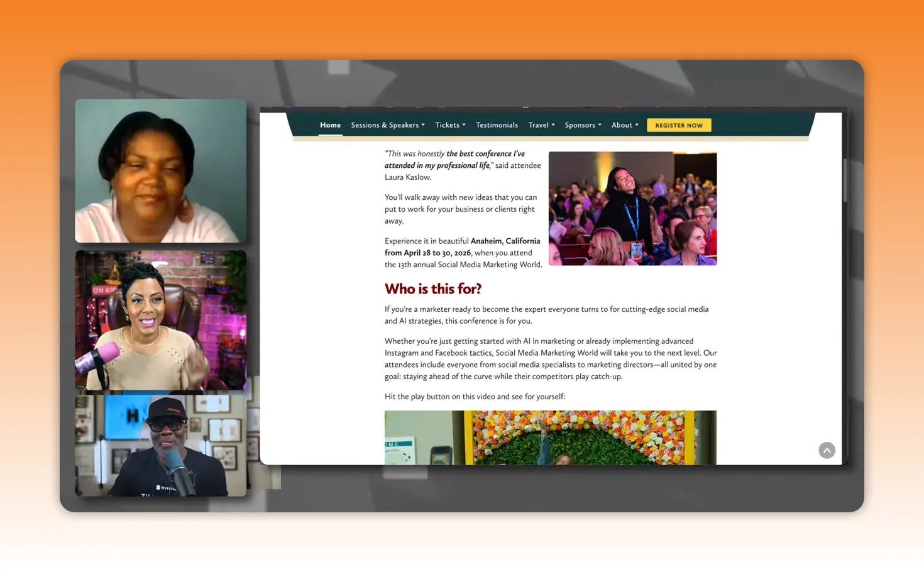Click the "Whether you're just getting started" paragraph
This screenshot has height=572, width=924.
pyautogui.click(x=551, y=359)
